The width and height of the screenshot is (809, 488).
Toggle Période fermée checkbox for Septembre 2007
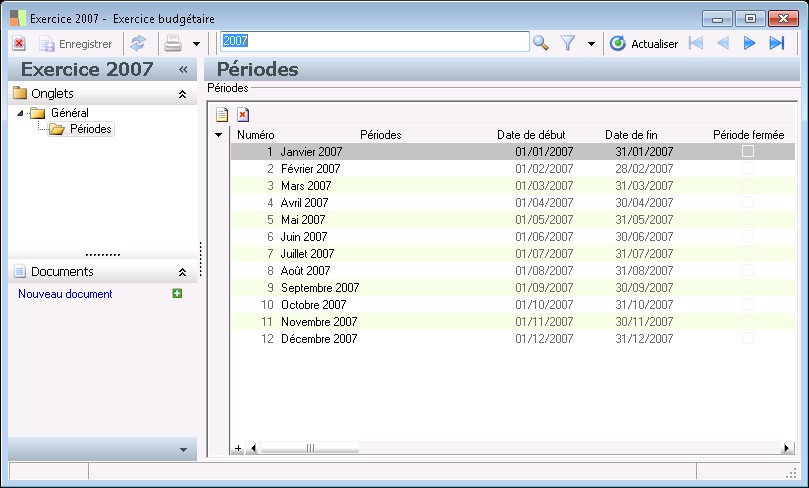click(x=748, y=287)
